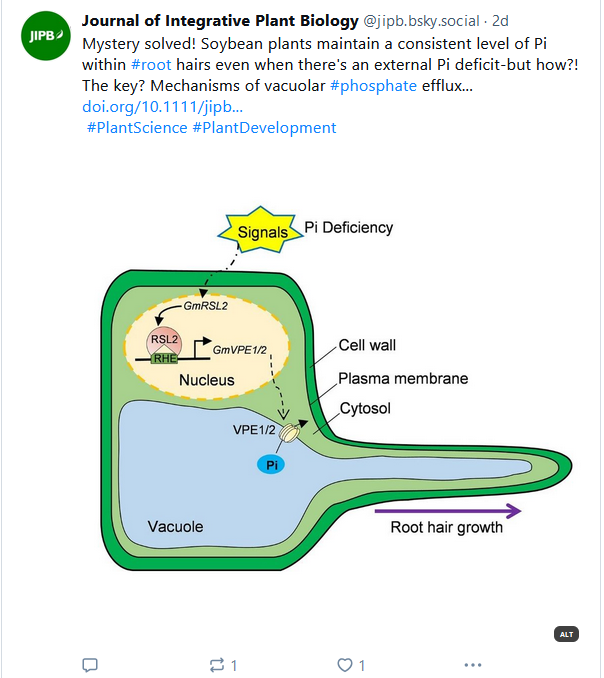Open Journal of Integrative Plant Biology profile
Image resolution: width=604 pixels, height=678 pixels.
(x=220, y=20)
